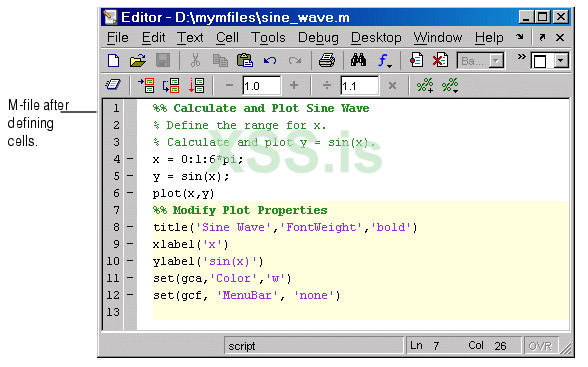Create a new M-file with New icon
Image resolution: width=588 pixels, height=367 pixels.
point(114,60)
